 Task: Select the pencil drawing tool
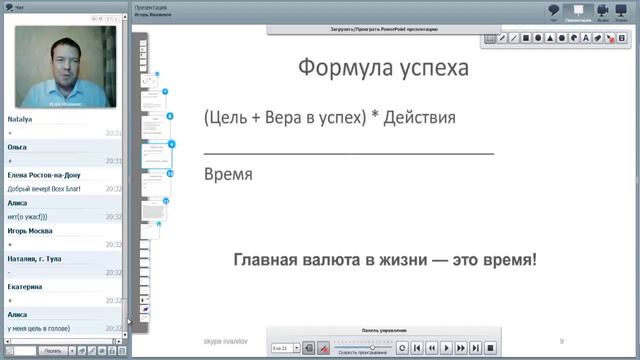click(502, 38)
